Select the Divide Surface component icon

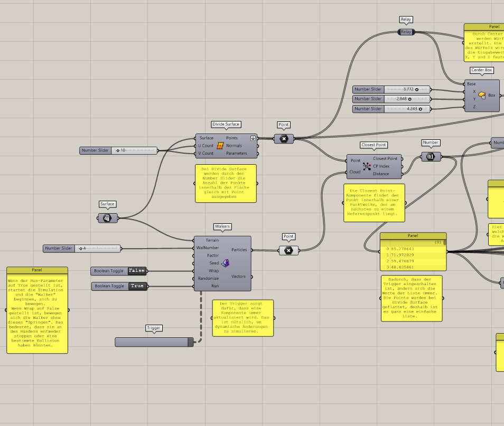click(x=221, y=145)
